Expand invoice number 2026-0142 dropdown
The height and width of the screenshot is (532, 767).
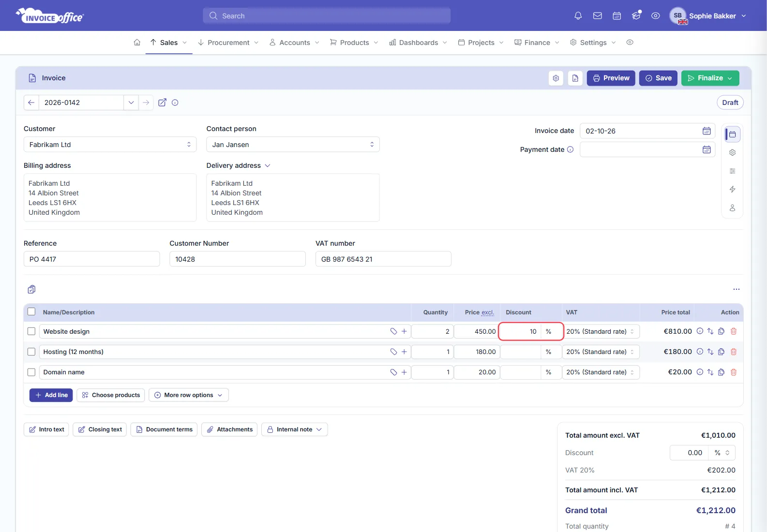(131, 103)
